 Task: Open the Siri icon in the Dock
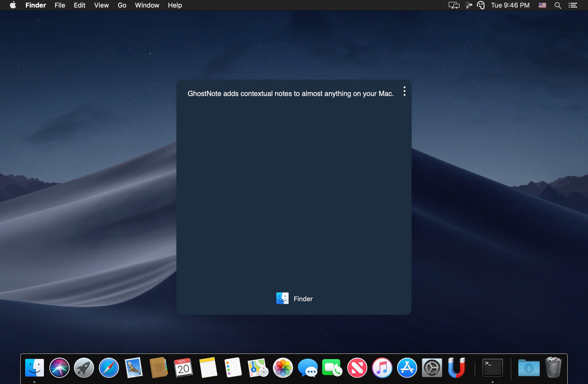click(59, 368)
